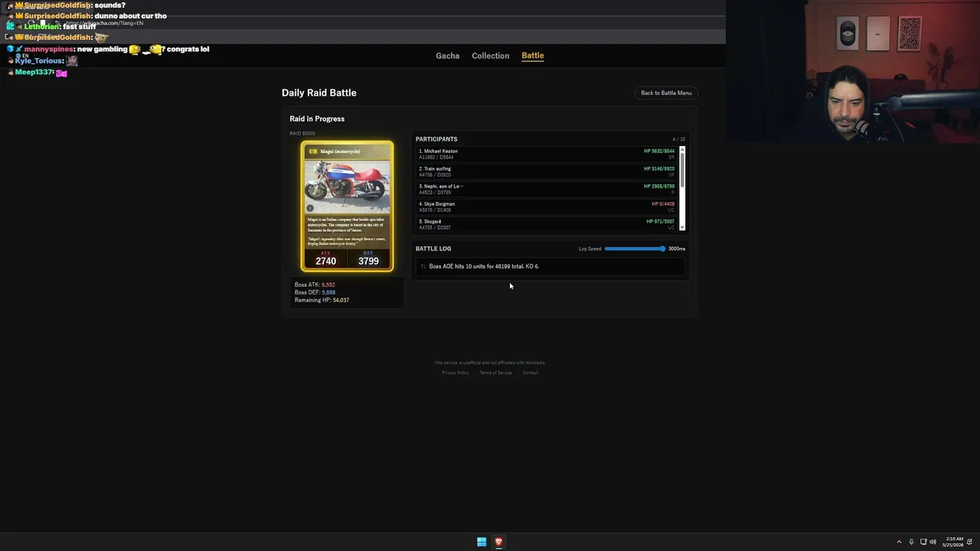980x551 pixels.
Task: Click the microphone tray icon
Action: [x=911, y=542]
